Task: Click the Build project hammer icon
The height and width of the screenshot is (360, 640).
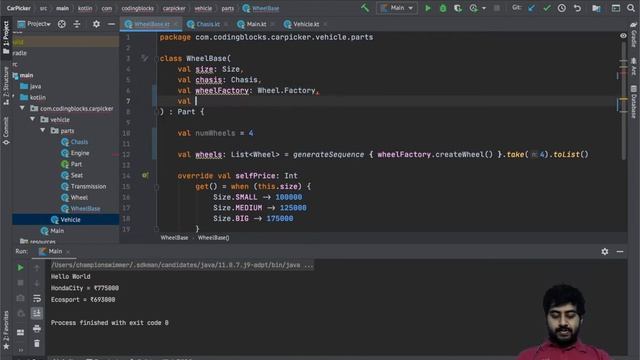Action: click(364, 8)
